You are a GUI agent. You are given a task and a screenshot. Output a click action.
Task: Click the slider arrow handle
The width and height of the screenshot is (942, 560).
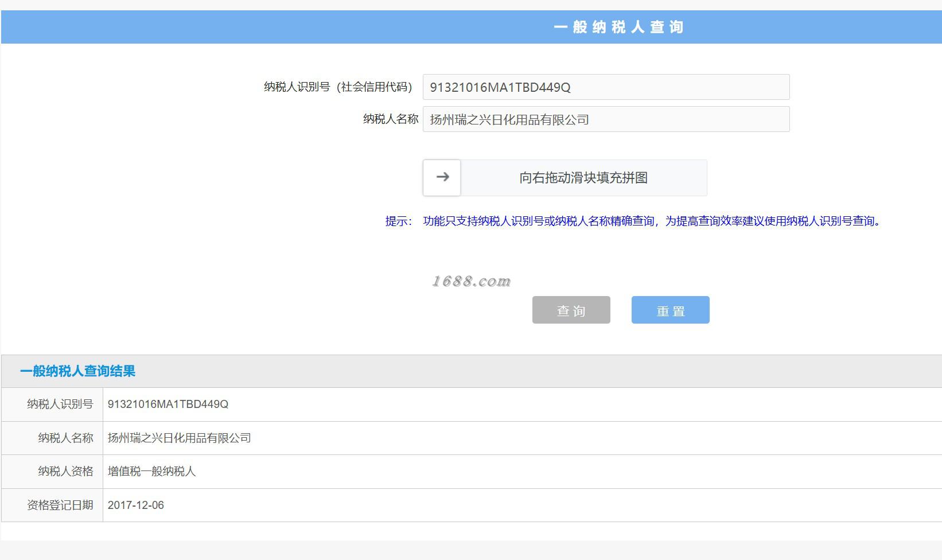(x=442, y=178)
